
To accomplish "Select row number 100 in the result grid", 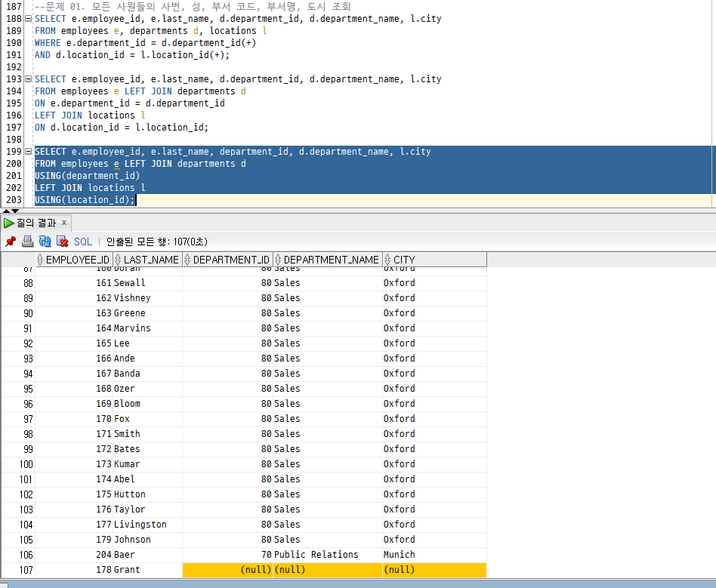I will [x=18, y=463].
